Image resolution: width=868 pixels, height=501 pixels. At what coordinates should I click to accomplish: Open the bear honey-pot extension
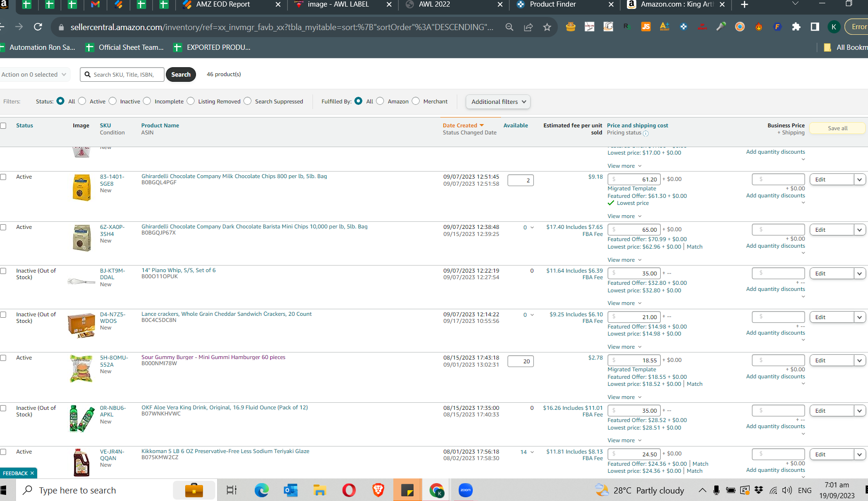tap(571, 27)
